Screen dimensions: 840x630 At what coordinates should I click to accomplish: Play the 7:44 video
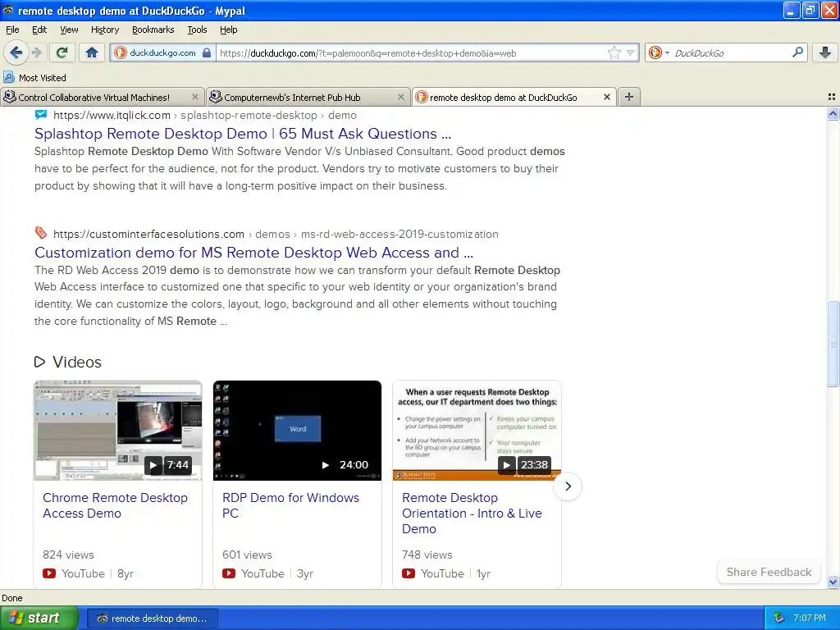(x=153, y=465)
